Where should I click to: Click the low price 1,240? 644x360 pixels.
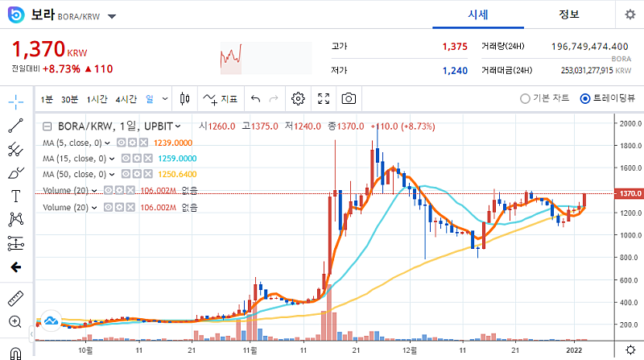(455, 71)
